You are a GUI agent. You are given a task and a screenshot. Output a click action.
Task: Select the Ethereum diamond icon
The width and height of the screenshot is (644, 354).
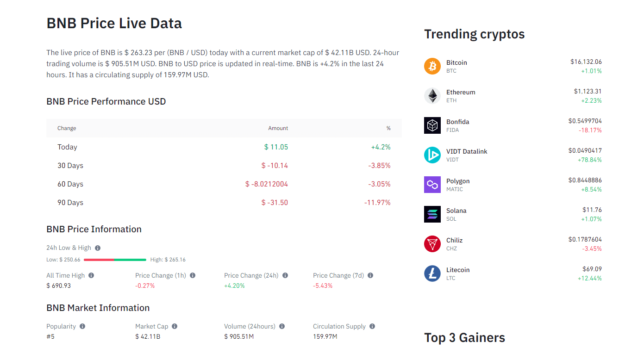tap(432, 96)
